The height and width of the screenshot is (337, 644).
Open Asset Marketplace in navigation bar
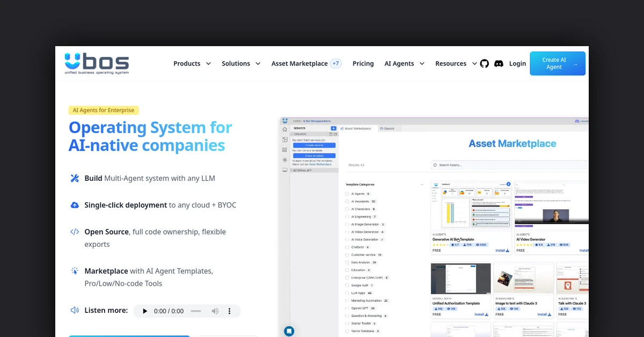pos(299,63)
